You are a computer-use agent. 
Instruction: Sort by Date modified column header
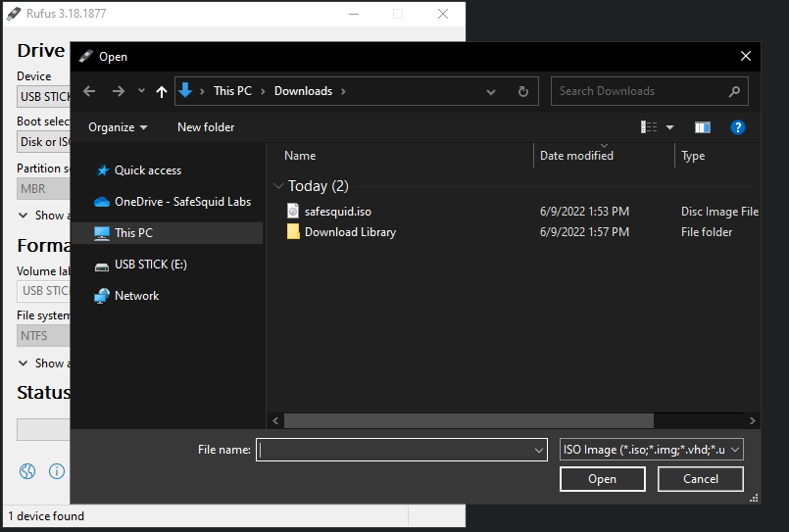point(576,156)
